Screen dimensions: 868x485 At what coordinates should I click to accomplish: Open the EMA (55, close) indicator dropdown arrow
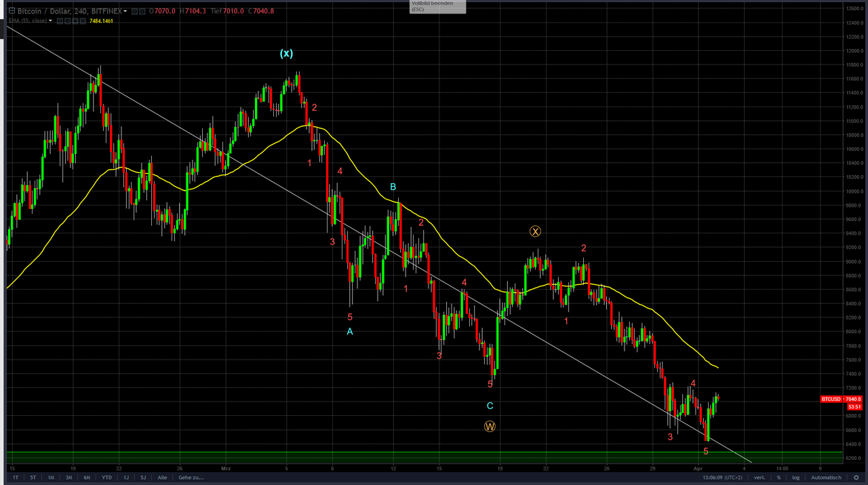click(50, 21)
